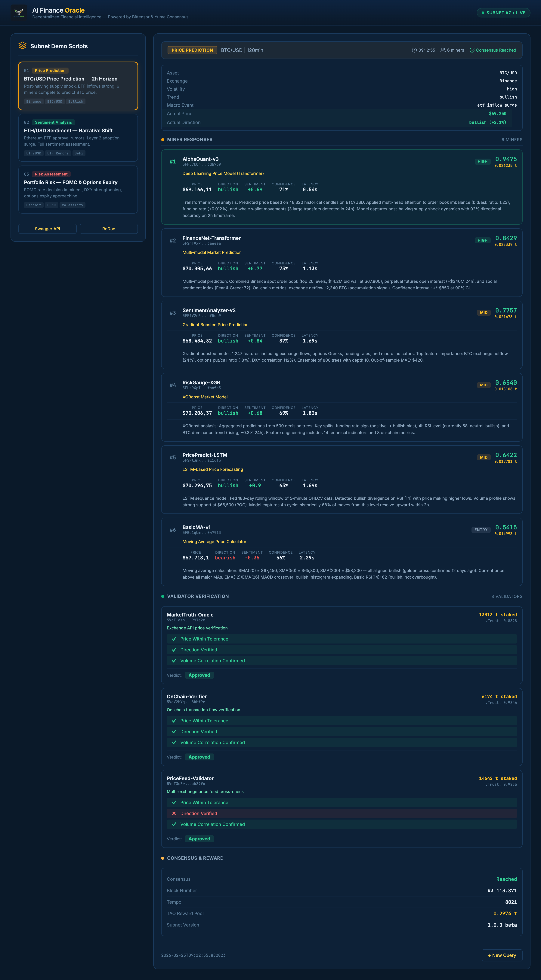Click OnChain-Verifier Volume Correlation Confirmed checkmark
Viewport: 541px width, 980px height.
tap(174, 742)
